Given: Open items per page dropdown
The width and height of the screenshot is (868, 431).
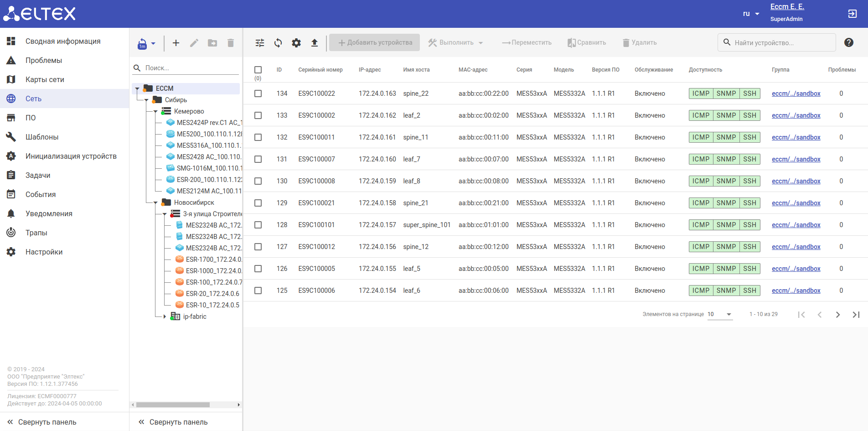Looking at the screenshot, I should tap(720, 314).
